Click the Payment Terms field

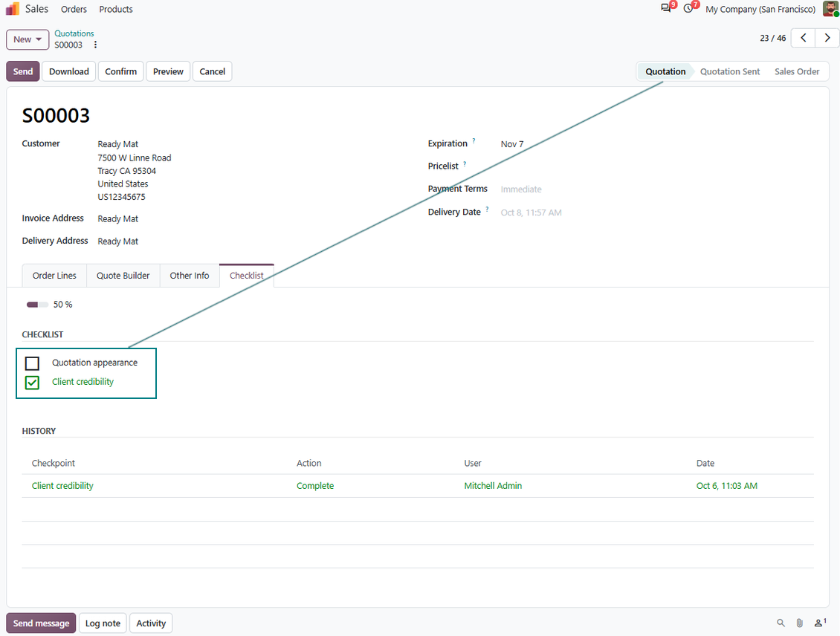(x=521, y=189)
